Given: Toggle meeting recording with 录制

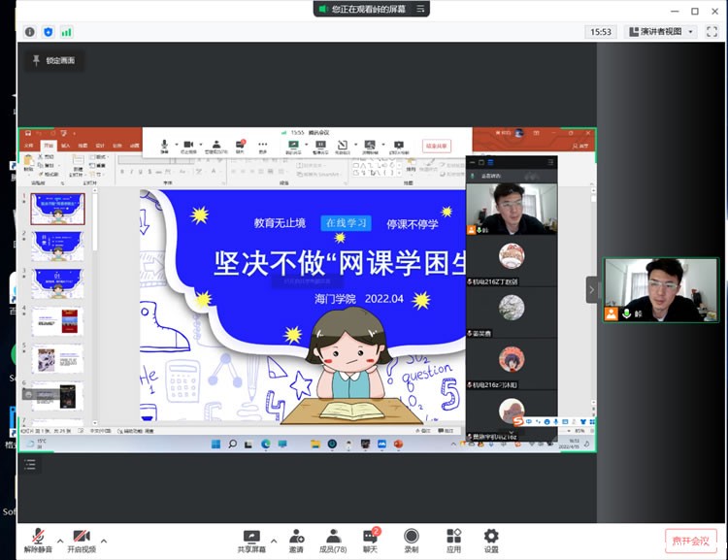Looking at the screenshot, I should pyautogui.click(x=412, y=541).
